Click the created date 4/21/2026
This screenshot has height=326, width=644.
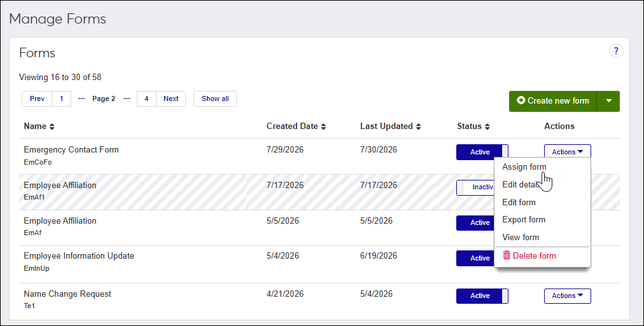pyautogui.click(x=285, y=294)
